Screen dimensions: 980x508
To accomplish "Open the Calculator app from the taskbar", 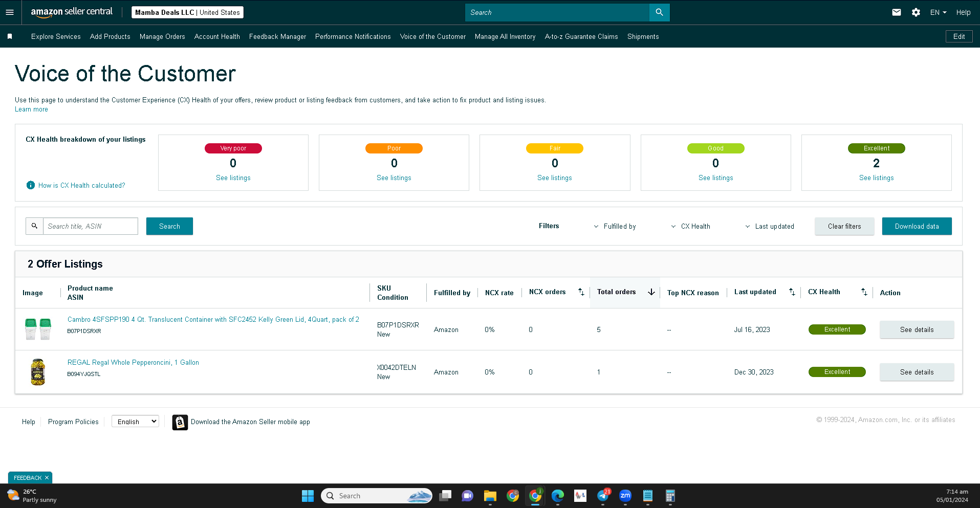I will [670, 496].
